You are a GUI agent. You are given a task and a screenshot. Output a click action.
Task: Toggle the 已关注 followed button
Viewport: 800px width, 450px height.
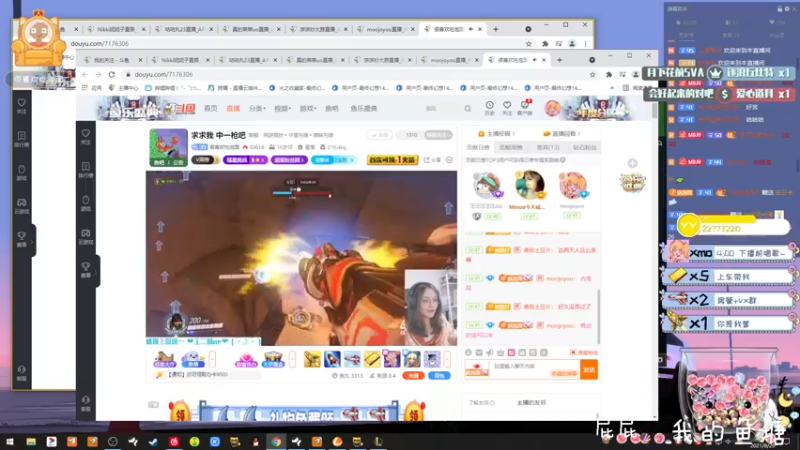coord(379,135)
